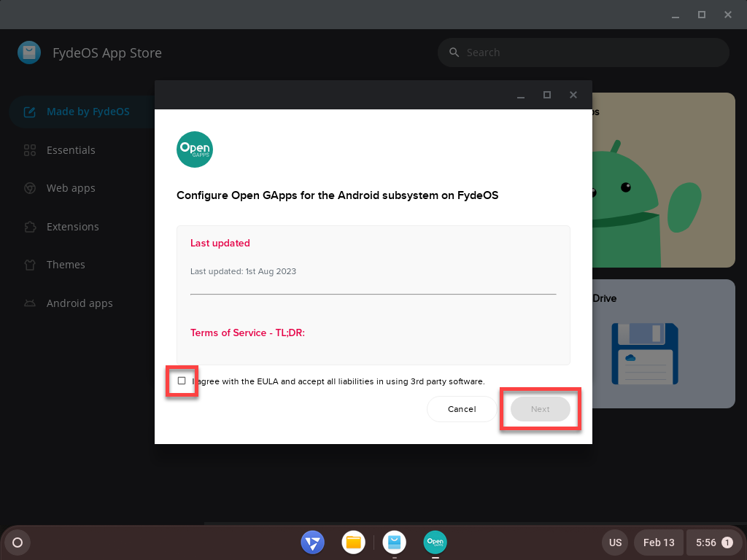Screen dimensions: 747x560
Task: Open the Essentials category
Action: 71,150
